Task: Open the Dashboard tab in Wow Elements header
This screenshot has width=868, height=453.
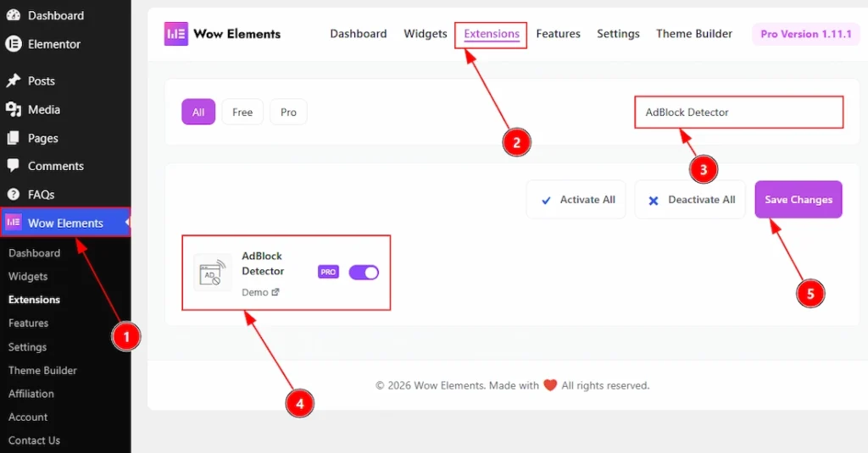Action: 359,34
